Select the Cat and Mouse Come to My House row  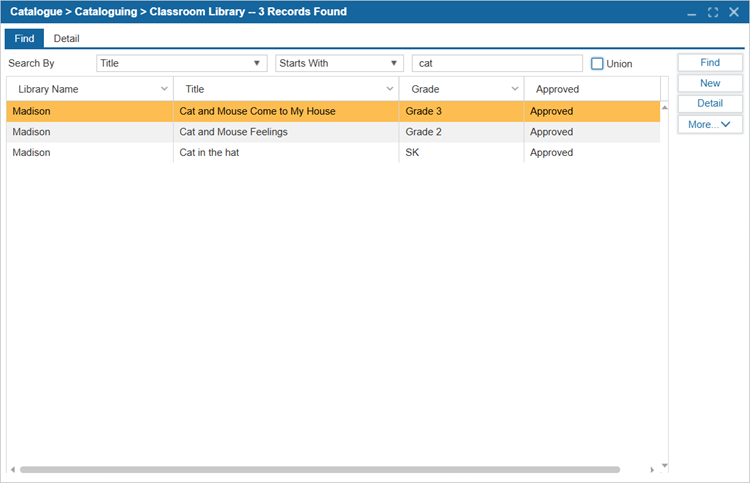tap(333, 111)
